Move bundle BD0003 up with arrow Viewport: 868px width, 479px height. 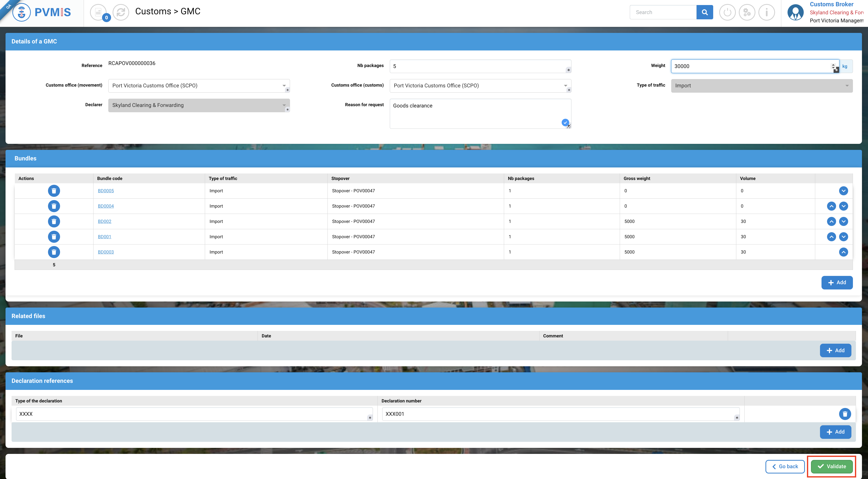(x=843, y=252)
